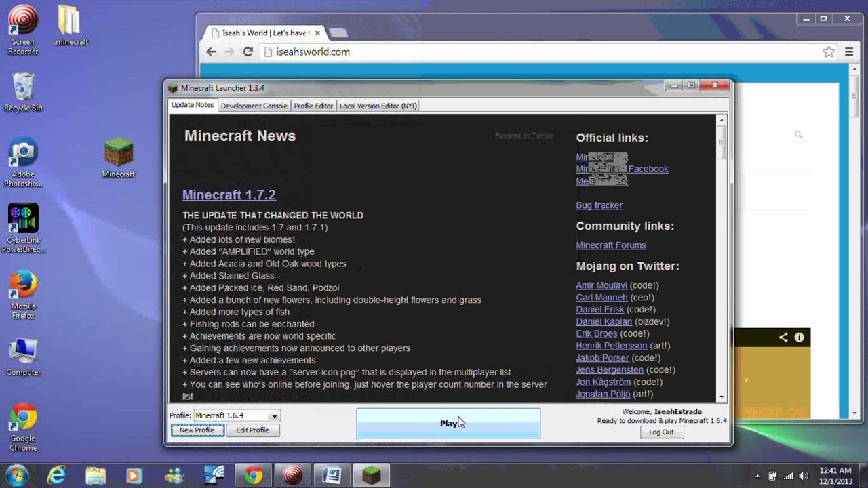The width and height of the screenshot is (868, 488).
Task: Select the Recycle Bin desktop icon
Action: click(x=23, y=91)
